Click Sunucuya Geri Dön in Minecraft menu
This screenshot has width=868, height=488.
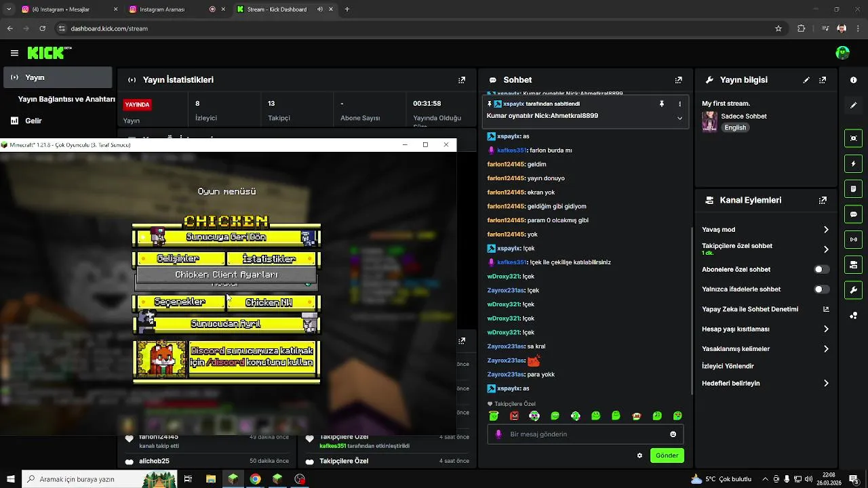[226, 237]
